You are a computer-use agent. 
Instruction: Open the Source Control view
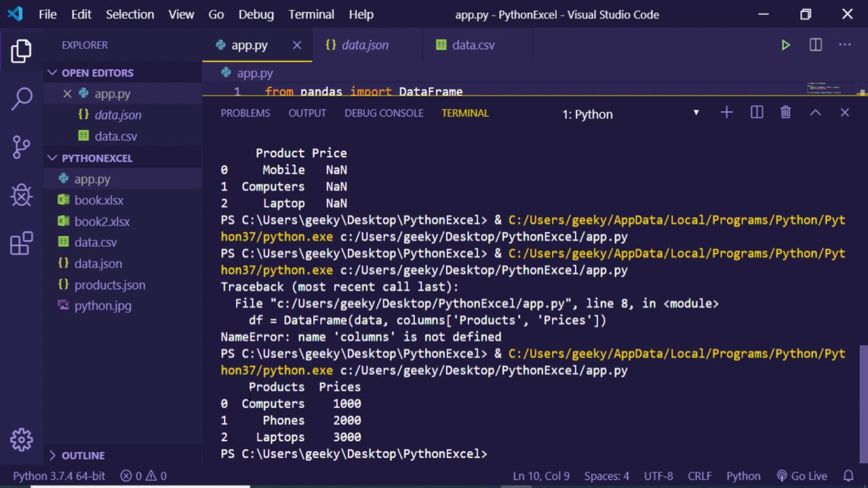coord(22,146)
